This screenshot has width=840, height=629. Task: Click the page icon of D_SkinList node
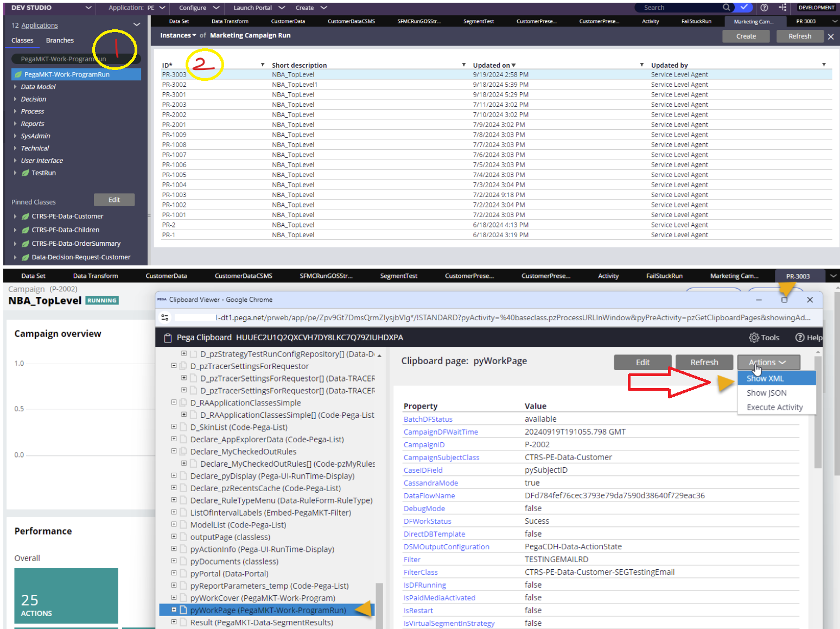183,427
